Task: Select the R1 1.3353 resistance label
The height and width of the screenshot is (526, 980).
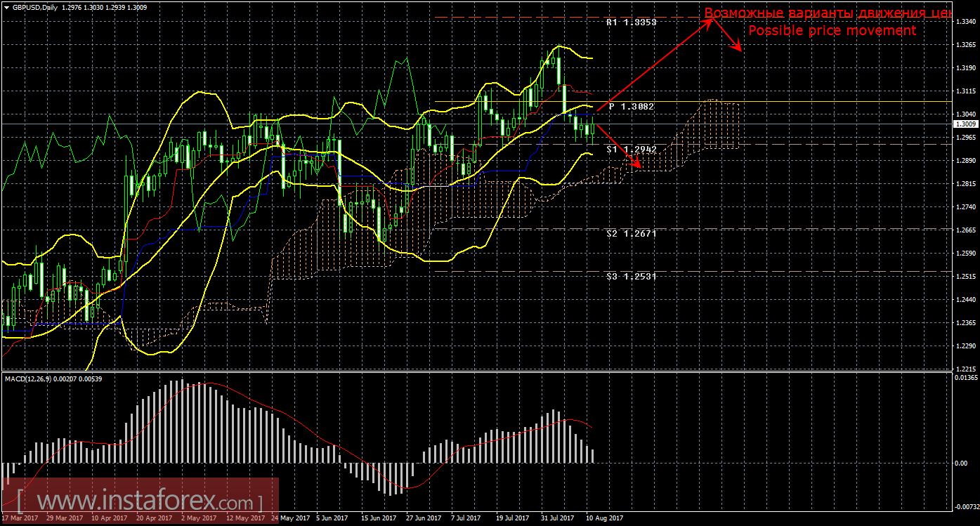Action: click(x=631, y=22)
